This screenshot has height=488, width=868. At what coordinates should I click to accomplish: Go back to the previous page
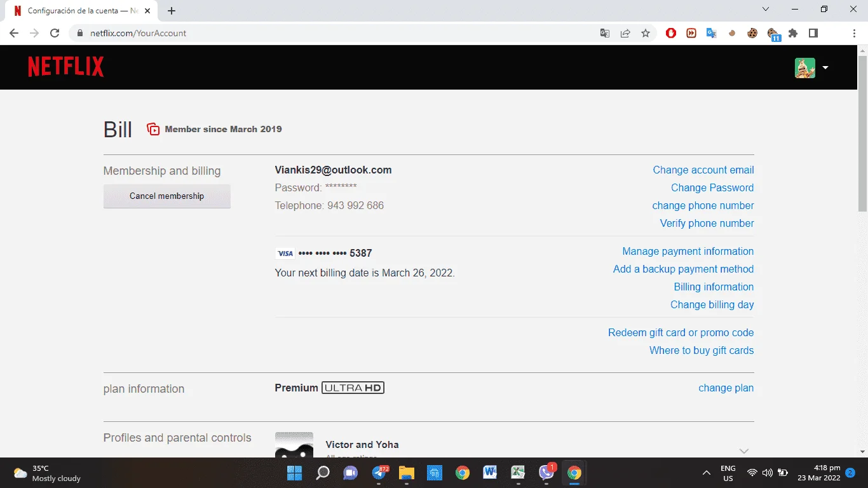click(x=14, y=33)
